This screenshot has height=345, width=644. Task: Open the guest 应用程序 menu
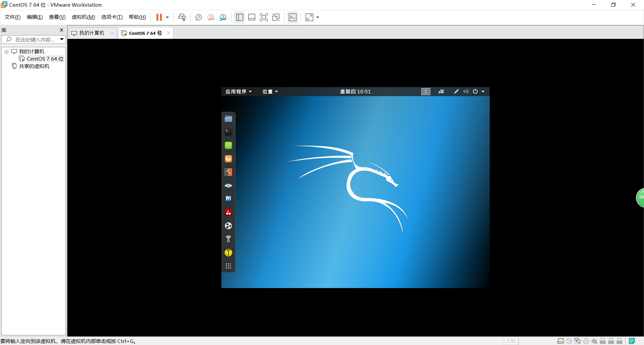tap(238, 91)
